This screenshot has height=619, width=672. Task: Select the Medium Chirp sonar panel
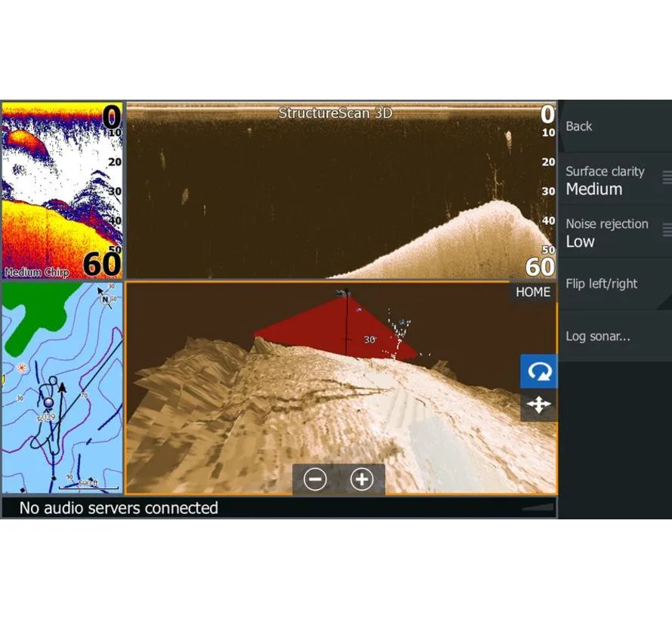[x=62, y=191]
